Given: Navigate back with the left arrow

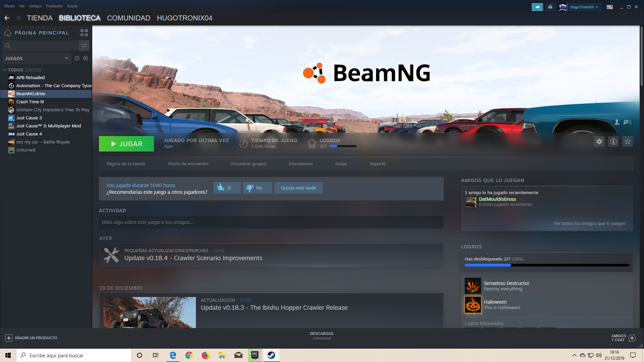Looking at the screenshot, I should coord(7,18).
